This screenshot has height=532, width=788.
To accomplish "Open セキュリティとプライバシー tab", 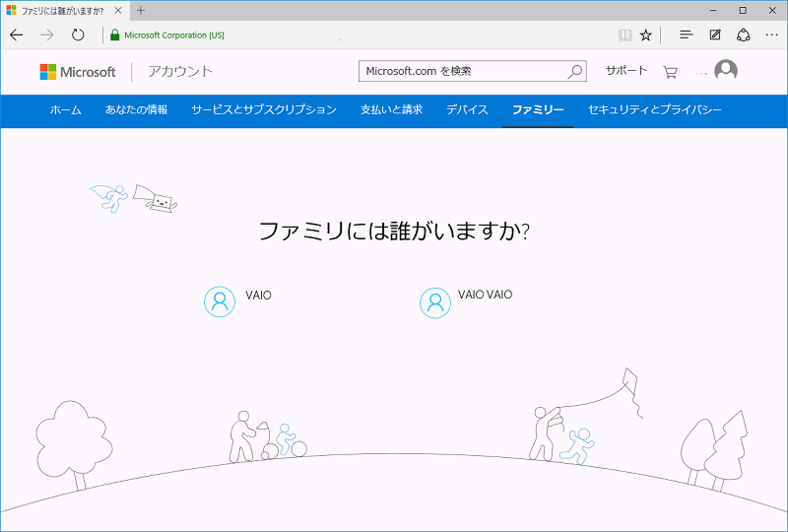I will (x=655, y=109).
